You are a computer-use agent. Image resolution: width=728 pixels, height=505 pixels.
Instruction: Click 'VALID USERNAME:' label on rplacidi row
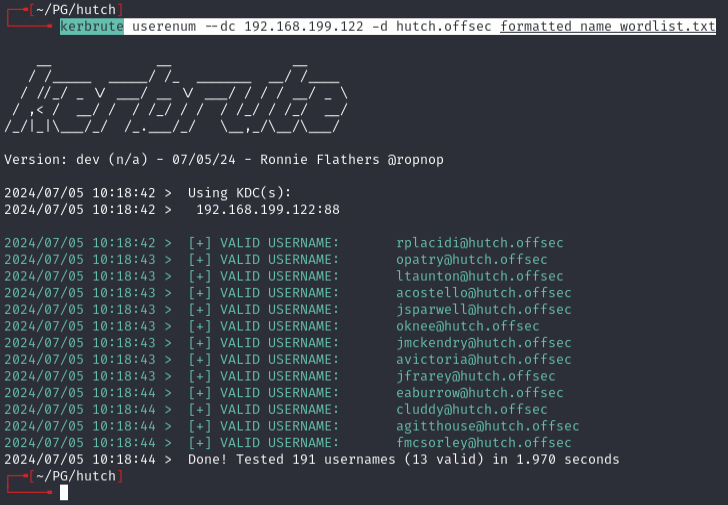pos(280,243)
